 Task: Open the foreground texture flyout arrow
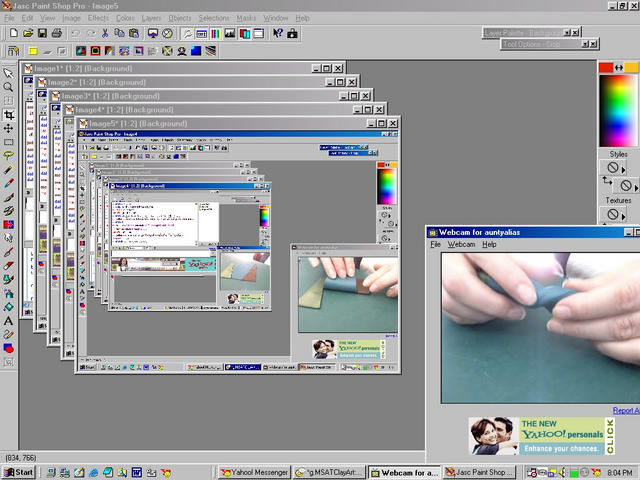coord(623,216)
